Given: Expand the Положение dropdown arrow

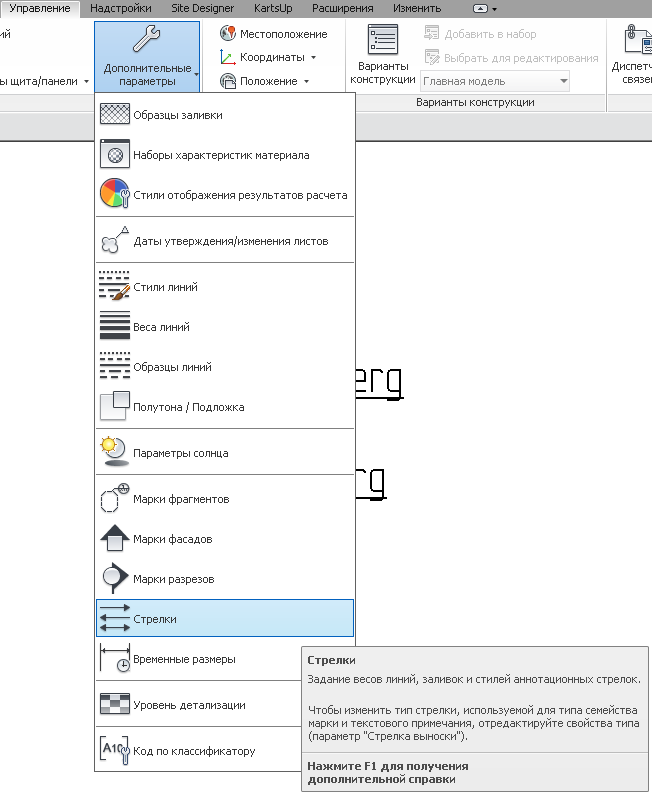Looking at the screenshot, I should tap(306, 82).
